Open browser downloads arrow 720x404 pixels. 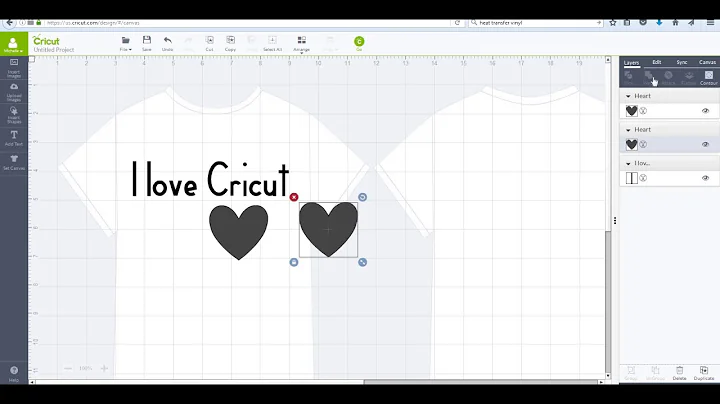(x=659, y=22)
